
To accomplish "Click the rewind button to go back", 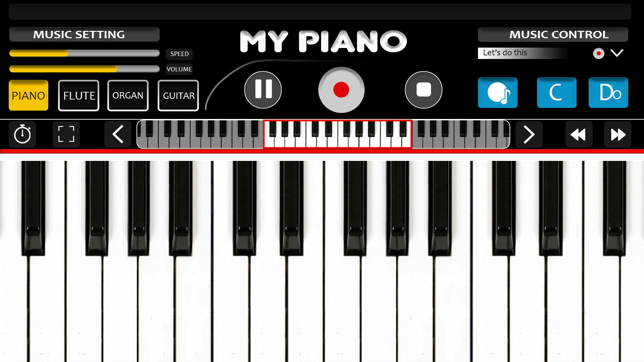I will point(578,134).
